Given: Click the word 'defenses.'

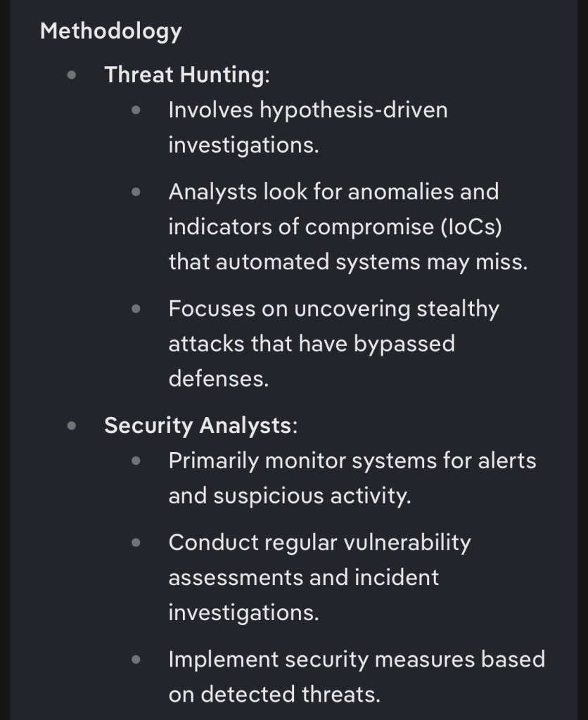Looking at the screenshot, I should point(219,379).
